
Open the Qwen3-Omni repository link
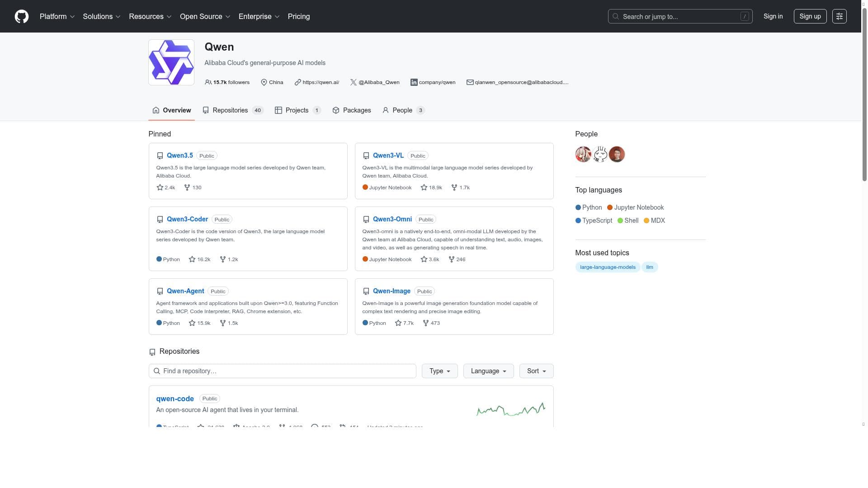(392, 219)
